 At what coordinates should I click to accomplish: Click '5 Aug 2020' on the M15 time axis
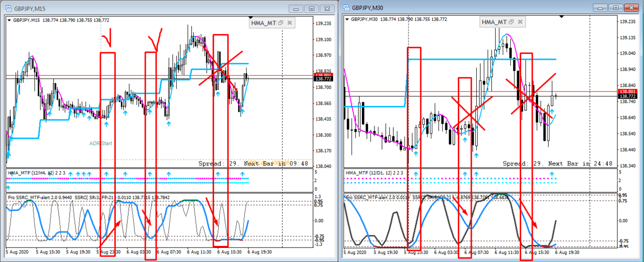tap(18, 252)
